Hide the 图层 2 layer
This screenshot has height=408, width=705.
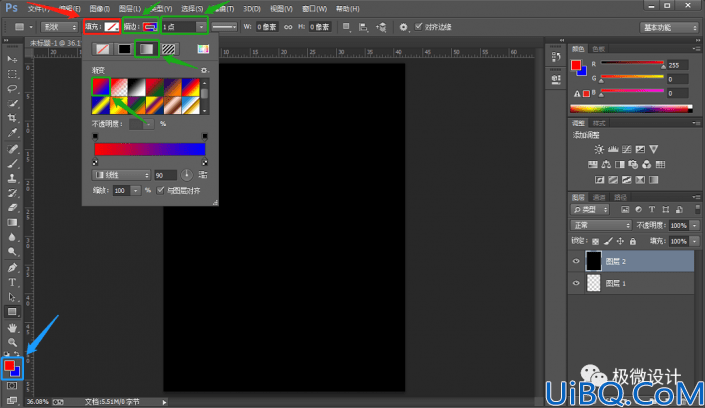coord(576,261)
